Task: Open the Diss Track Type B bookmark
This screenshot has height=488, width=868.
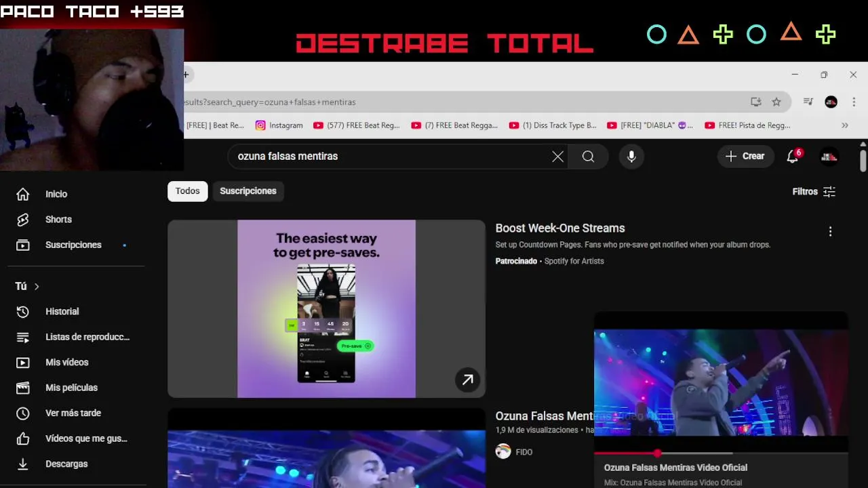Action: (553, 125)
